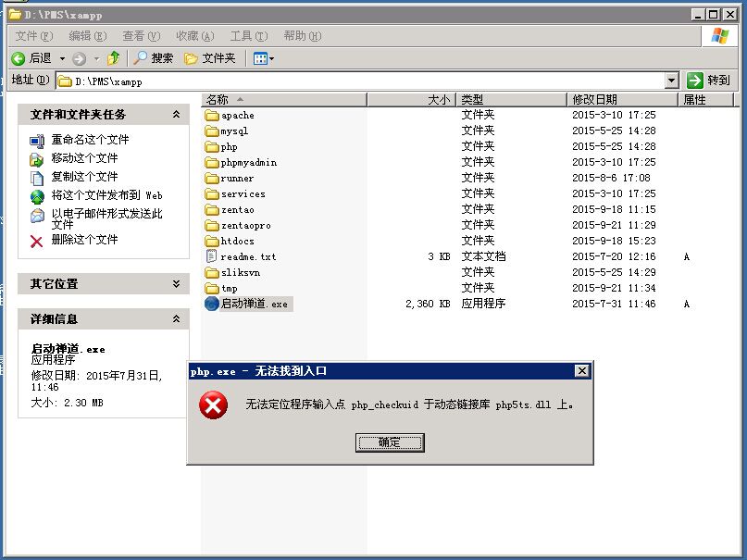Click the green Go arrow button

click(694, 80)
